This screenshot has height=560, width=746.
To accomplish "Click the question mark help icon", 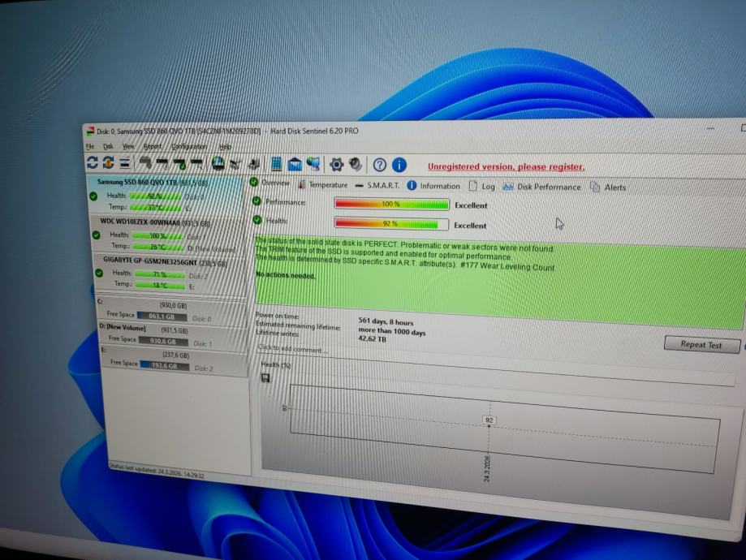I will point(380,165).
